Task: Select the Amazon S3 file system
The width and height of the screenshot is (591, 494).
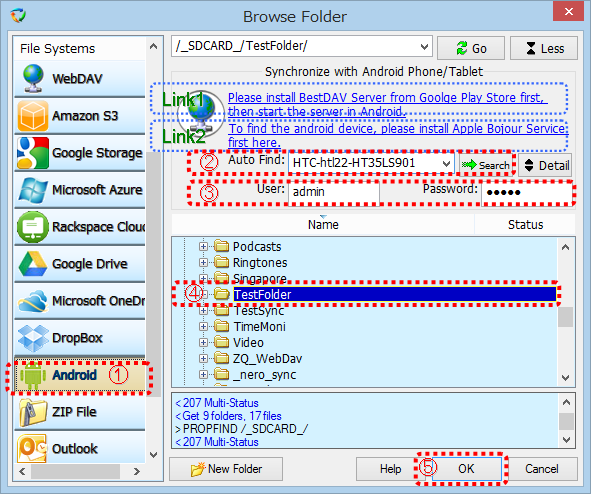Action: click(80, 115)
